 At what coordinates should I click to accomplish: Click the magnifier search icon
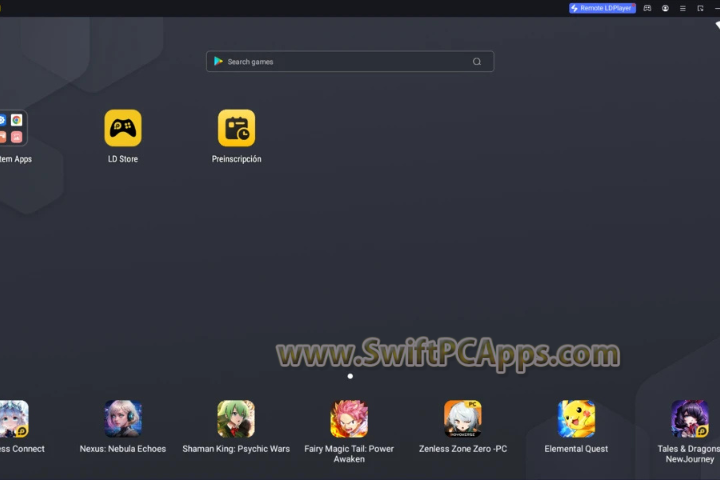pos(477,62)
